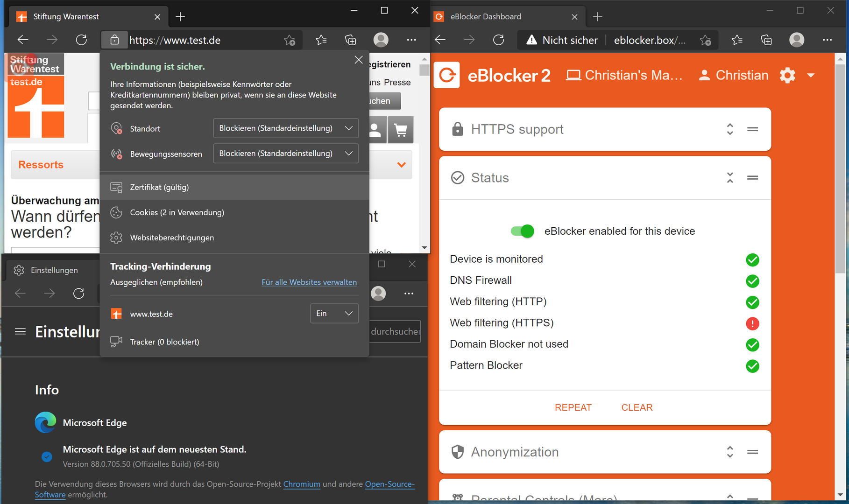Open dropdown arrow next to eBlocker gear
The image size is (849, 504).
tap(811, 75)
